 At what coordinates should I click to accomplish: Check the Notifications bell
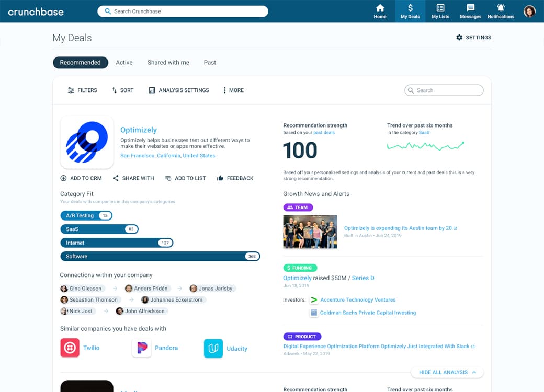tap(501, 8)
